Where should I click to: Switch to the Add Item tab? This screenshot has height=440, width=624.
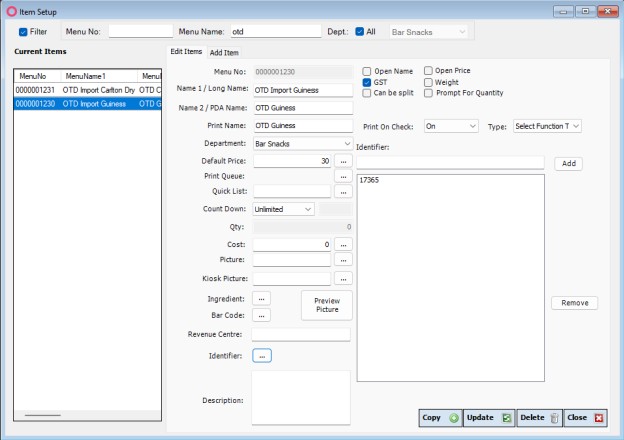tap(224, 52)
